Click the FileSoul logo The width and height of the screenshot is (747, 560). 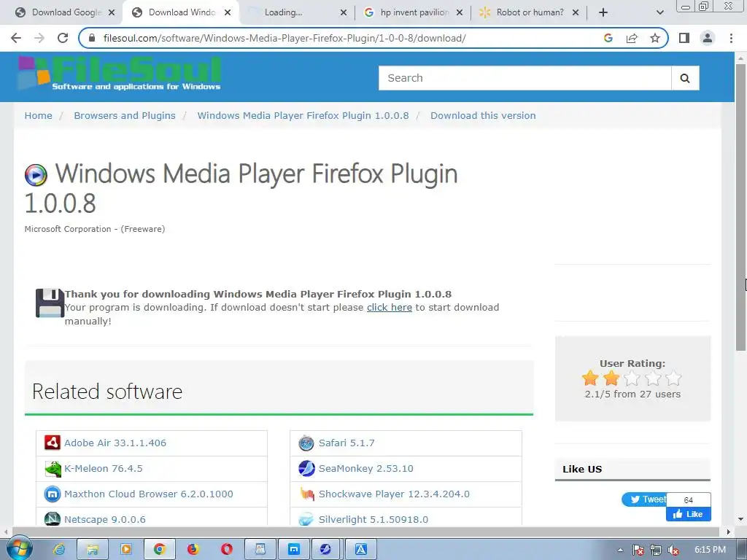119,74
